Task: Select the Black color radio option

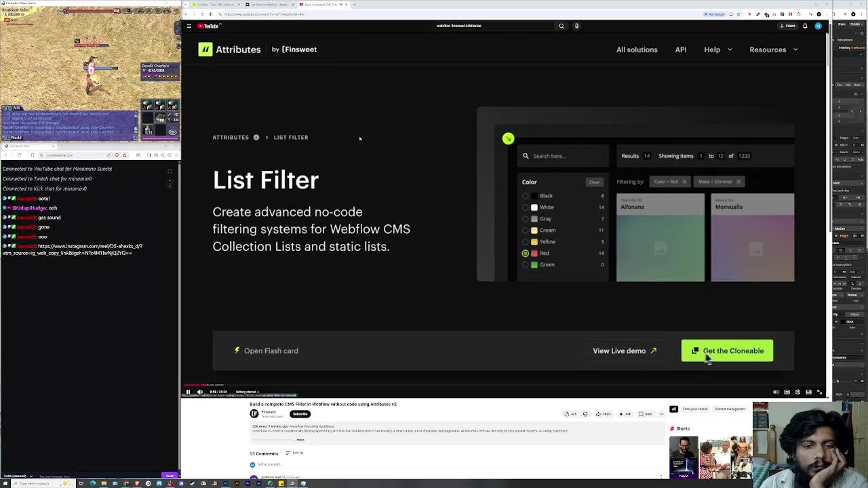Action: pyautogui.click(x=526, y=196)
